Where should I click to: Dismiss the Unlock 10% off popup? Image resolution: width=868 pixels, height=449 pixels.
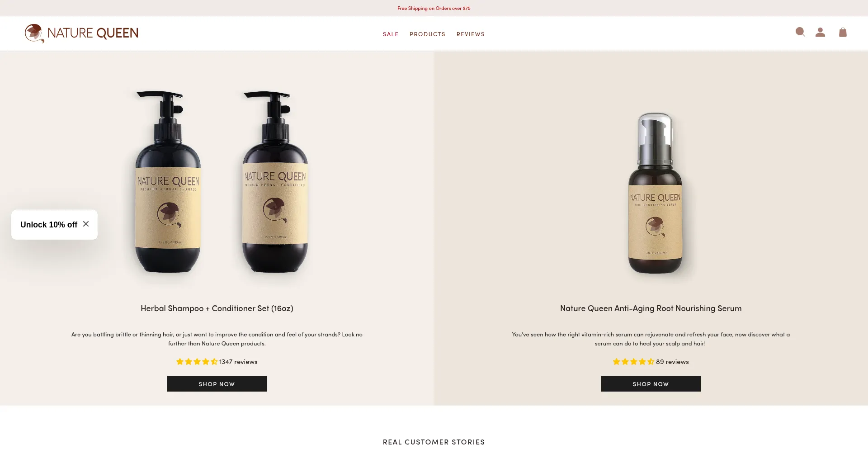[x=86, y=224]
